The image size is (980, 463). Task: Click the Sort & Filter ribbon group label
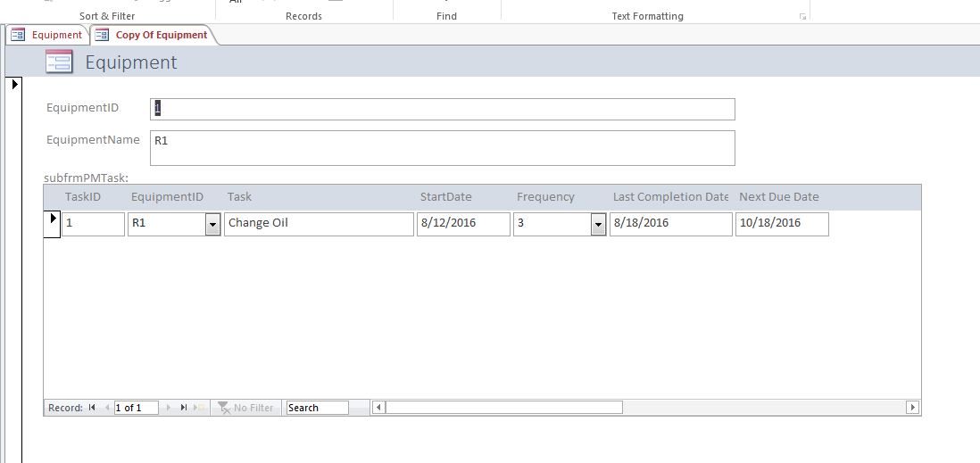click(x=107, y=16)
